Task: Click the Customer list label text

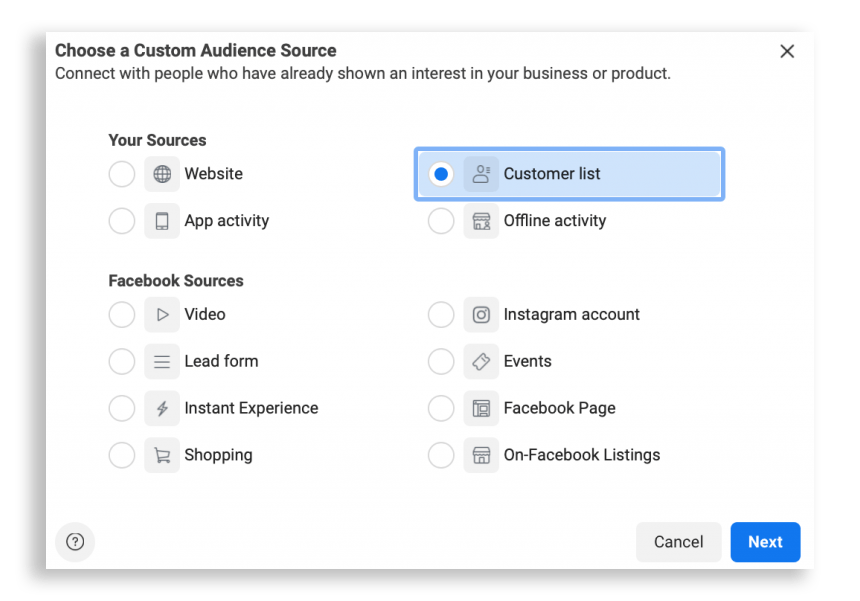Action: (x=552, y=174)
